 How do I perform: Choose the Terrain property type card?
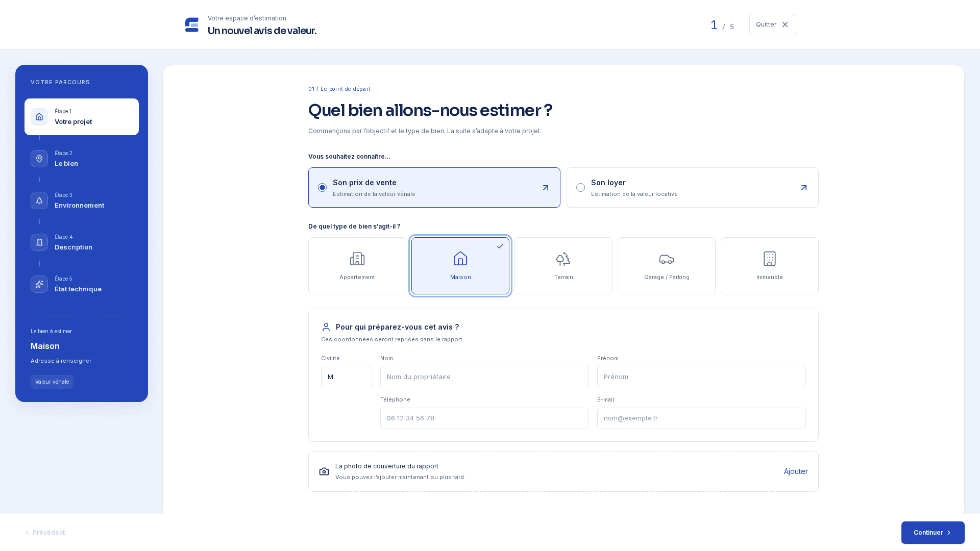click(x=563, y=266)
